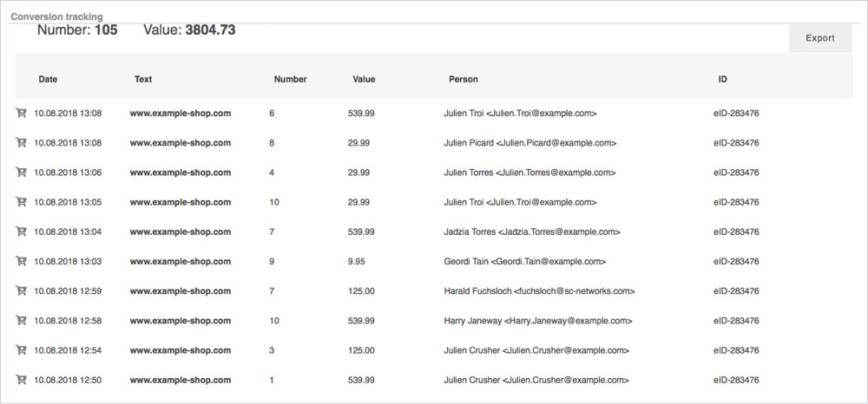Click the Person column header
The height and width of the screenshot is (404, 868).
click(x=463, y=79)
